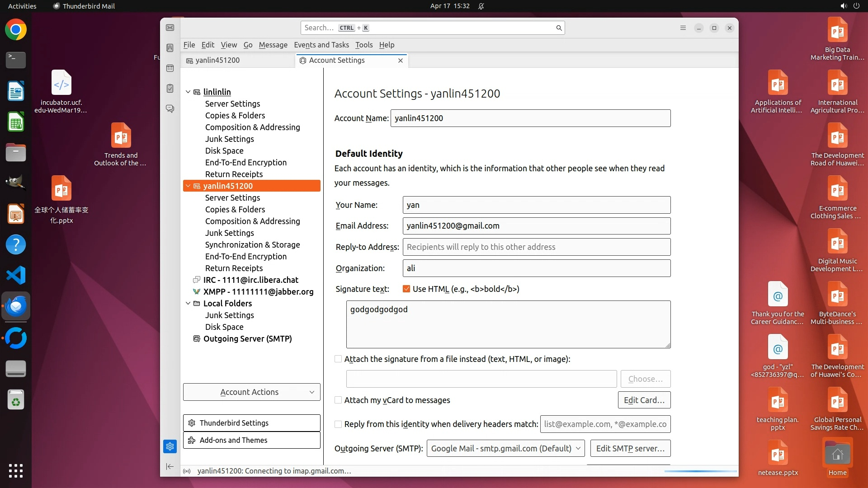Open the Thunderbird hamburger app menu
This screenshot has height=488, width=868.
[683, 28]
